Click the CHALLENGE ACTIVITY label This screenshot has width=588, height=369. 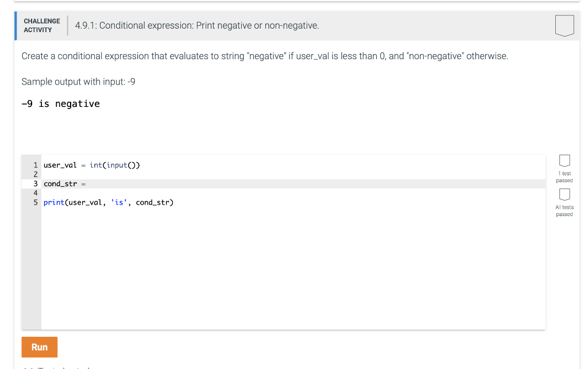(x=41, y=25)
